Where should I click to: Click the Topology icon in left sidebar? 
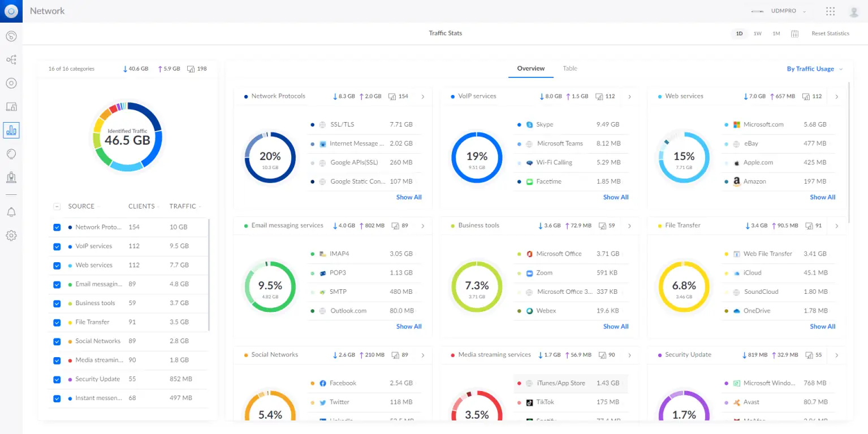[11, 59]
